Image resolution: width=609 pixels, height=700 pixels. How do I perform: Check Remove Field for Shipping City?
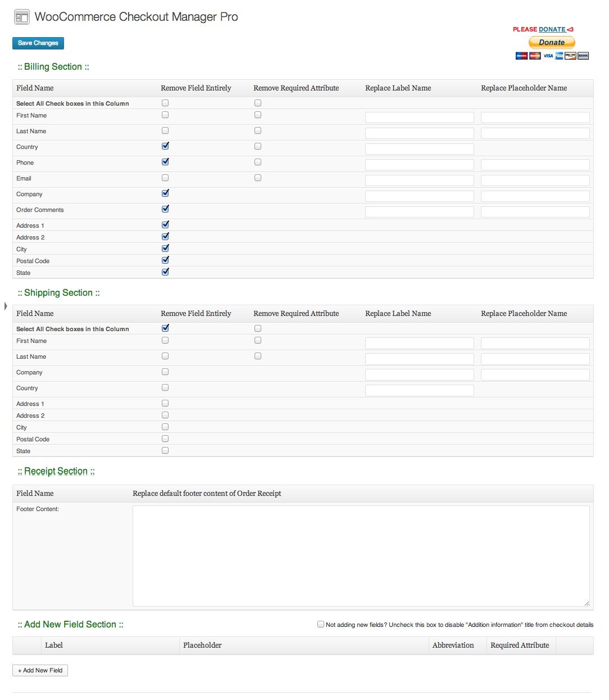pos(165,427)
